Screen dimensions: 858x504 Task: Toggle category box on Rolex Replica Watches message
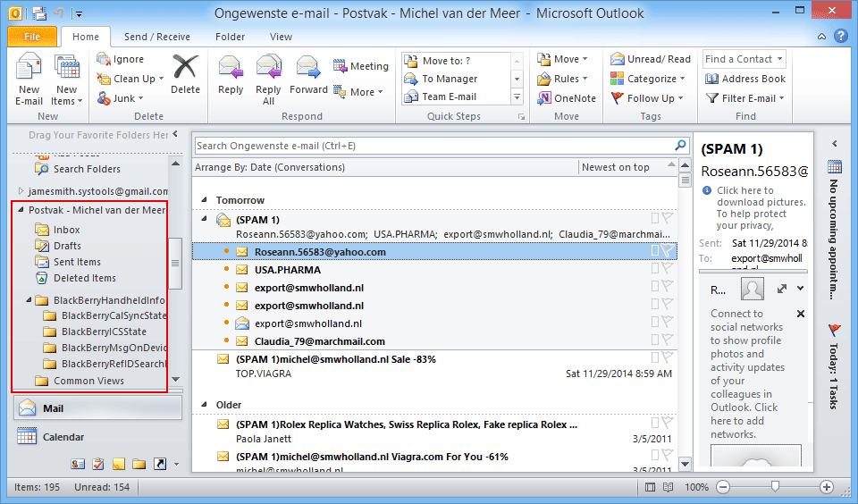tap(654, 423)
